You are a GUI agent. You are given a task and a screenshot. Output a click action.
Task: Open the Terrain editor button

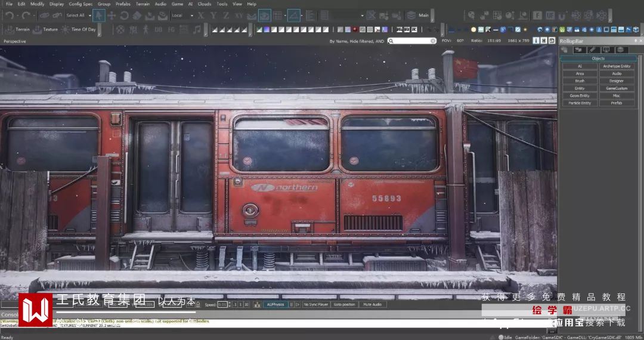pyautogui.click(x=18, y=29)
